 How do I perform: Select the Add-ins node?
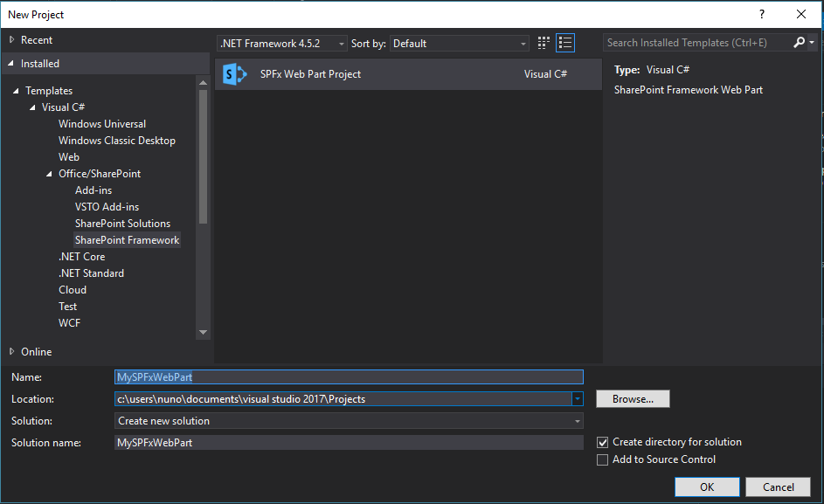pyautogui.click(x=93, y=190)
